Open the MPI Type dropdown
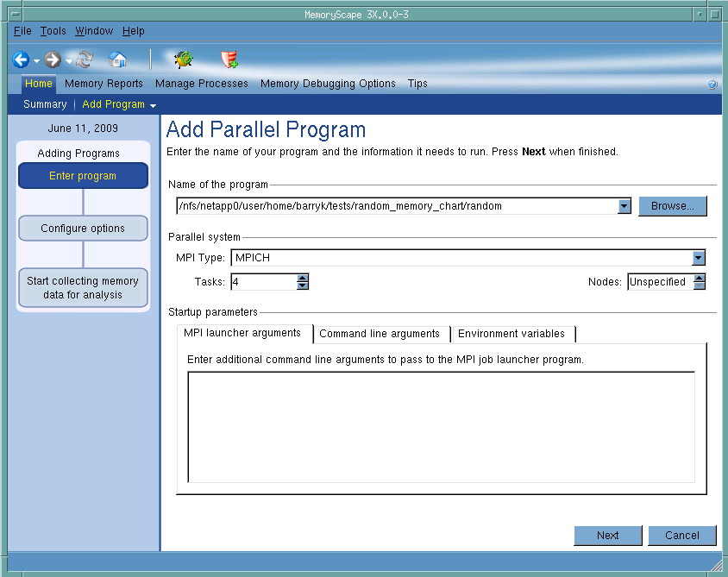 pyautogui.click(x=699, y=258)
